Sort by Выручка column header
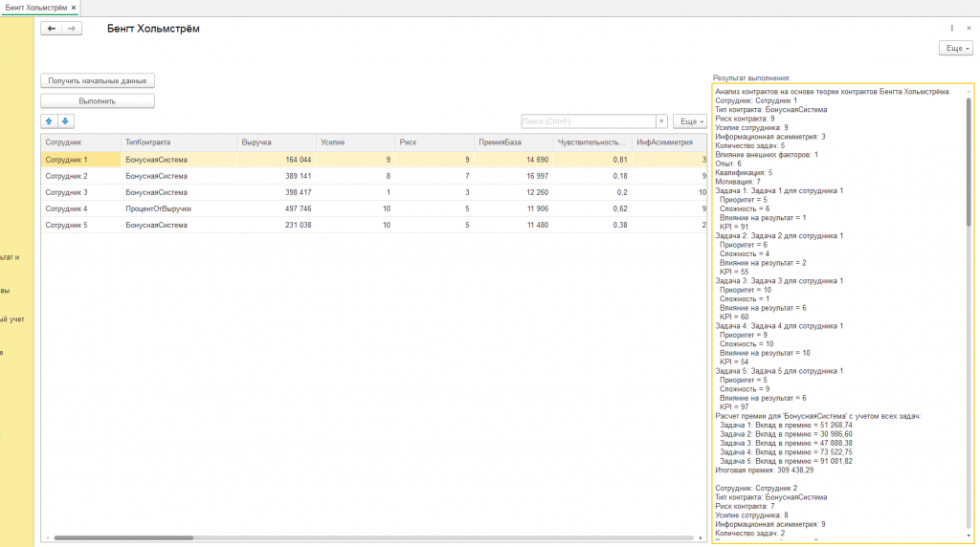The image size is (980, 547). (277, 142)
